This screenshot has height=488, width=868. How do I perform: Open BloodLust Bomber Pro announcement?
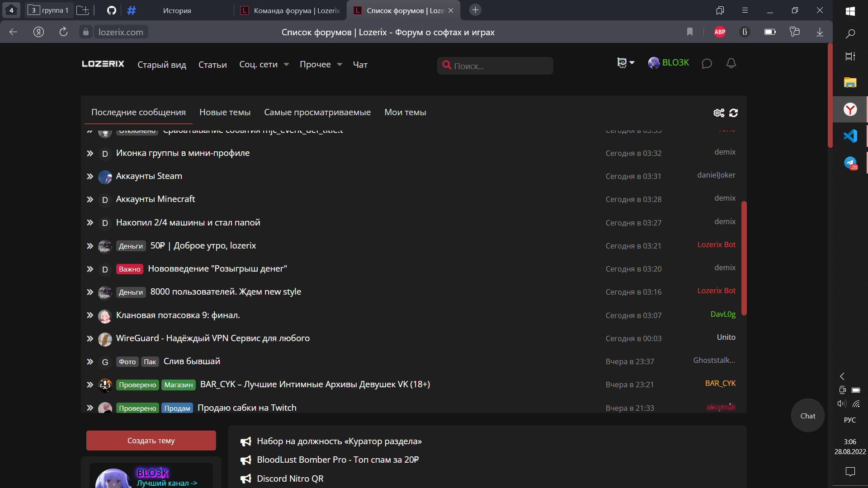click(338, 460)
